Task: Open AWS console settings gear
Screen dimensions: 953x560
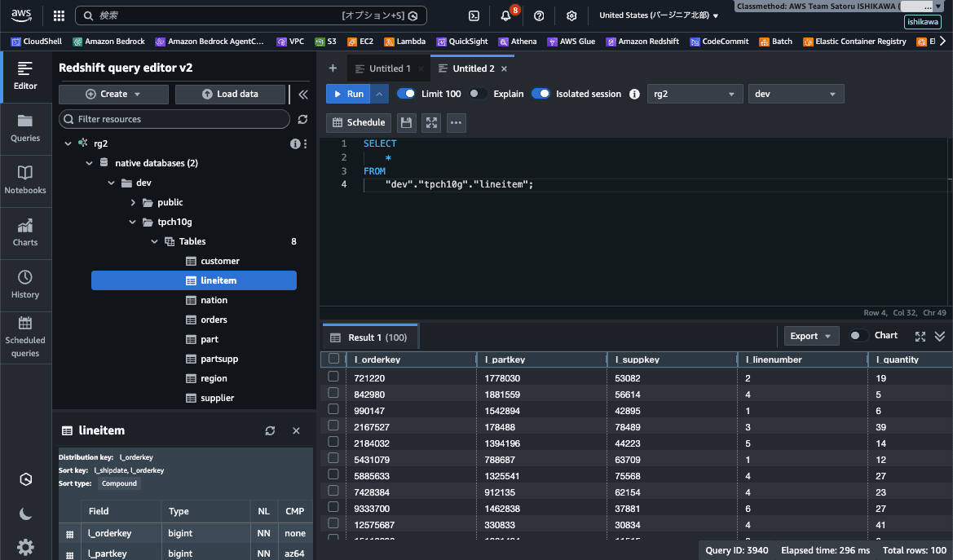Action: 571,15
